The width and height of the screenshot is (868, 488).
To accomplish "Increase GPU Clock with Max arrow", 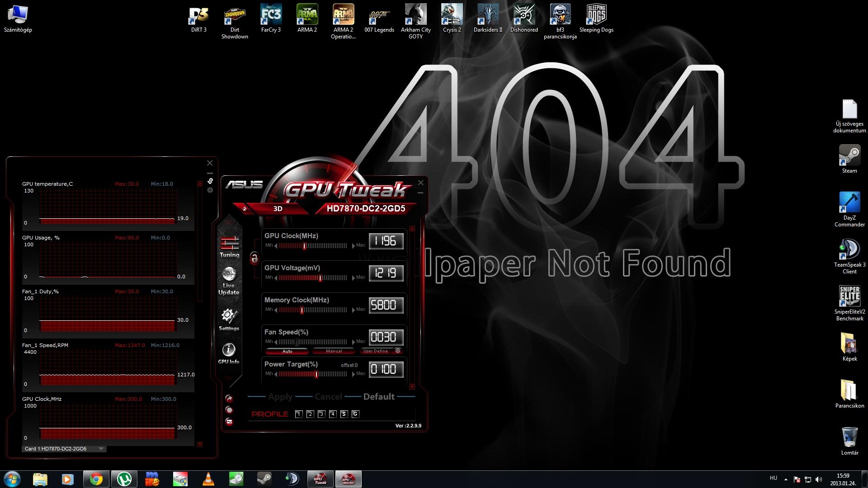I will pyautogui.click(x=353, y=246).
